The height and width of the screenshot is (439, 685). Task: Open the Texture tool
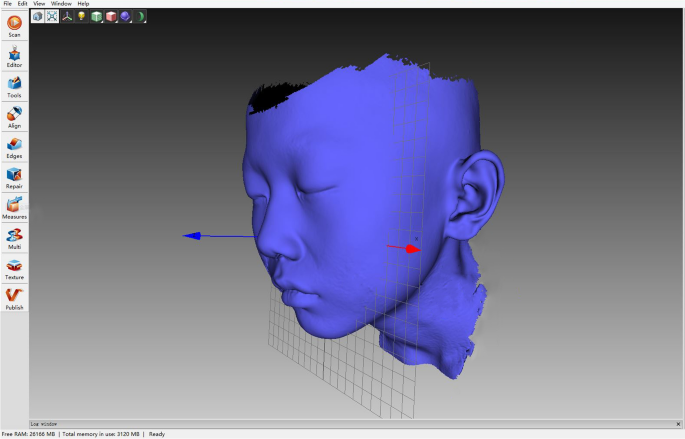[14, 269]
